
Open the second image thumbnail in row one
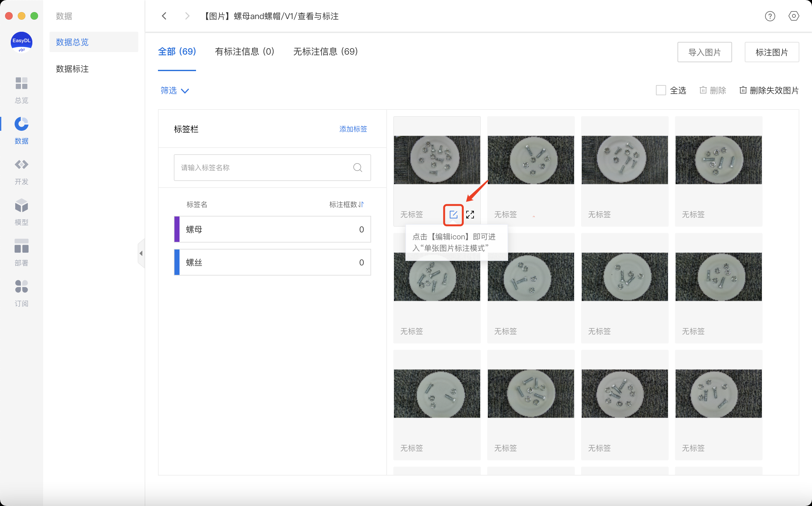coord(531,160)
